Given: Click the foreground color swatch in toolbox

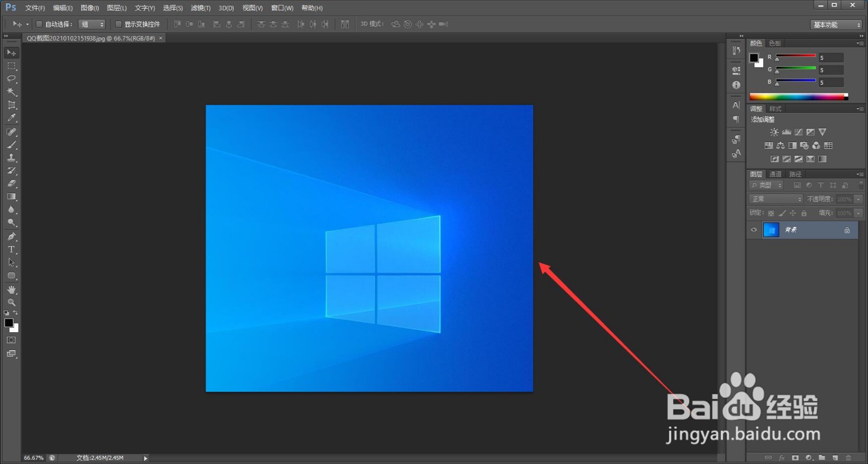Looking at the screenshot, I should [x=8, y=322].
